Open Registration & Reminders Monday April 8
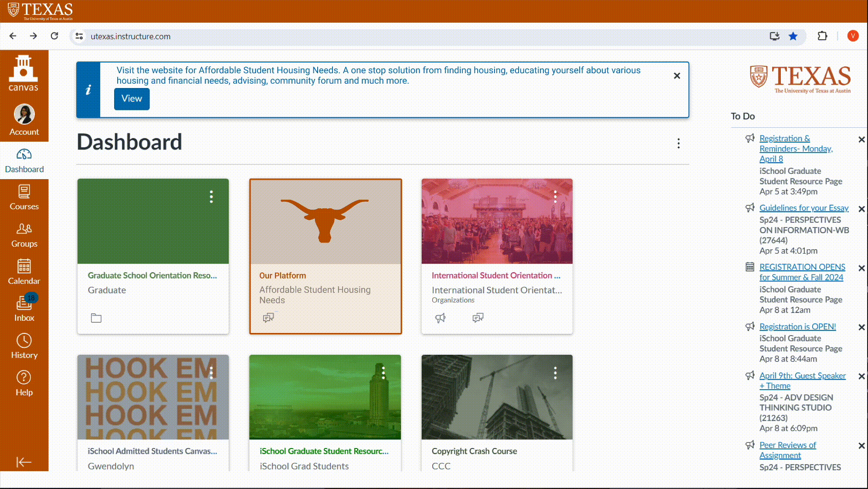The image size is (868, 489). [796, 149]
